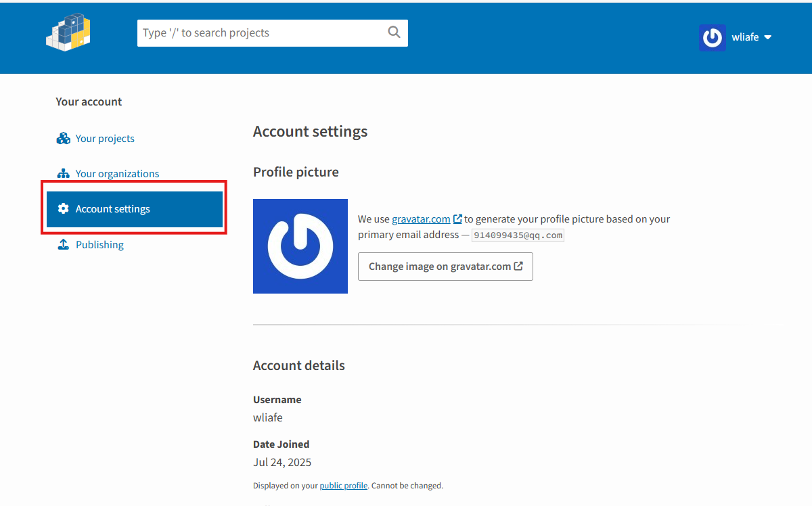This screenshot has height=506, width=812.
Task: Focus the search projects input field
Action: 261,33
